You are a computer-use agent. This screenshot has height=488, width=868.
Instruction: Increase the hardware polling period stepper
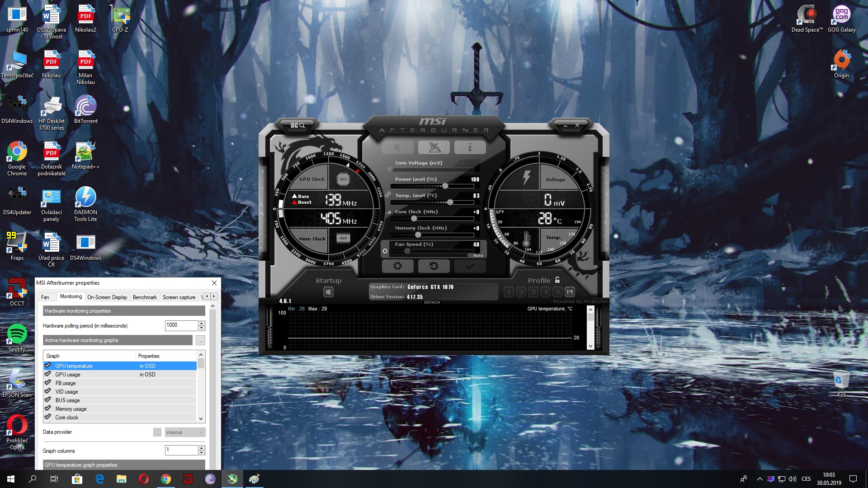(202, 323)
